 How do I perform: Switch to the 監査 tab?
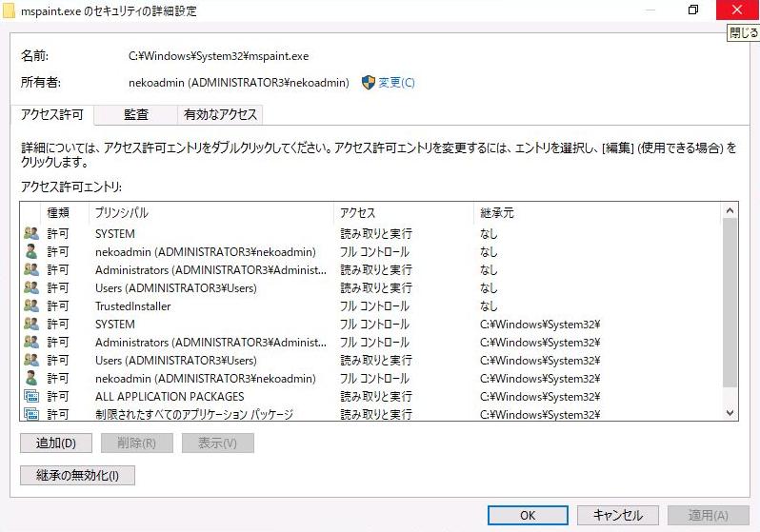point(135,115)
